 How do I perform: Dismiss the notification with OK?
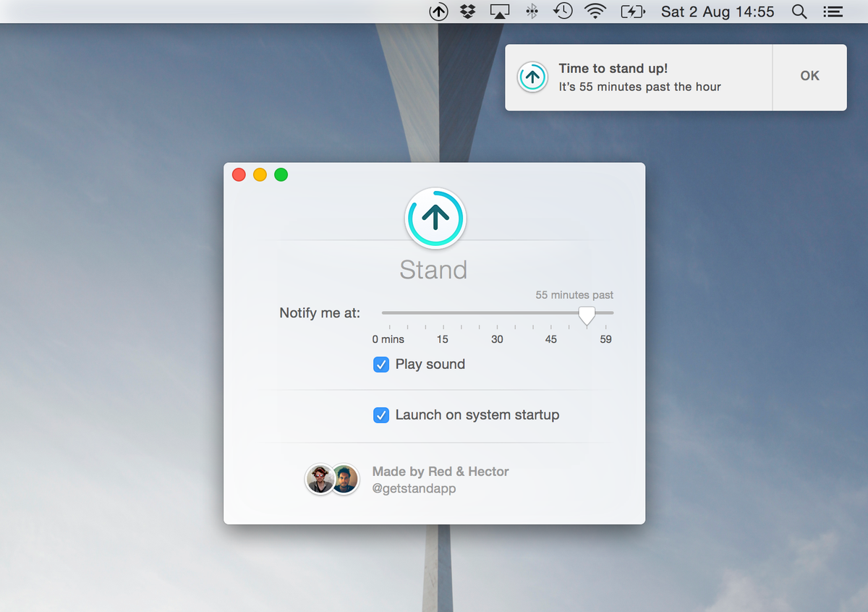pos(809,76)
